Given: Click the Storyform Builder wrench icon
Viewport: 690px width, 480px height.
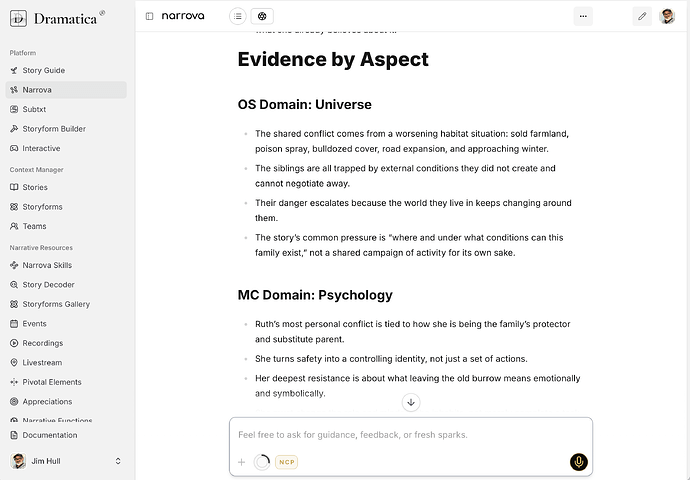Looking at the screenshot, I should (14, 129).
